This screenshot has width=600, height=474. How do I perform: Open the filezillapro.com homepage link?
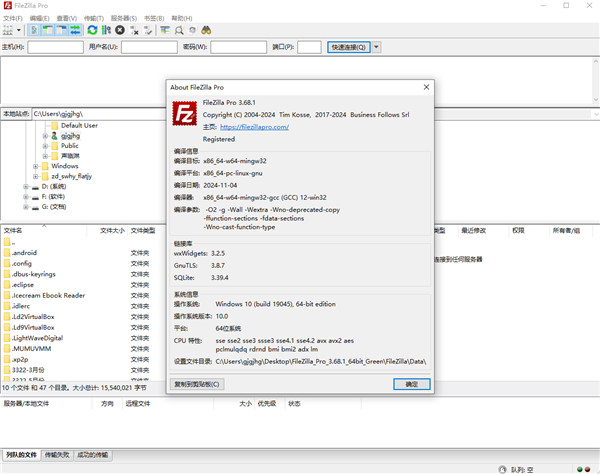point(253,127)
